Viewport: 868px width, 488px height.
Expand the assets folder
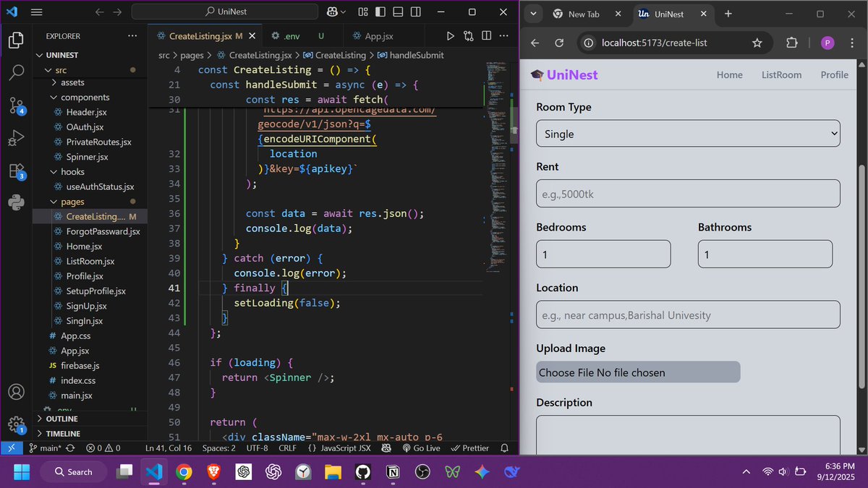coord(72,82)
